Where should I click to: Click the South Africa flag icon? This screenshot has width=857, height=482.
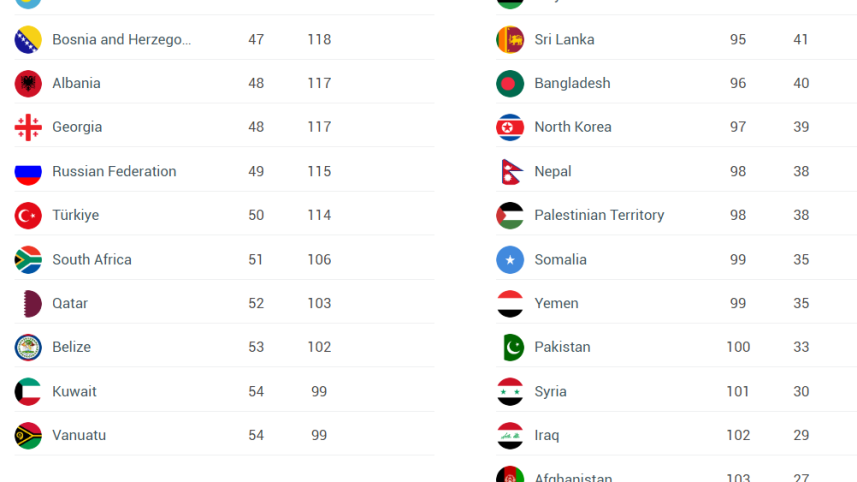coord(28,260)
